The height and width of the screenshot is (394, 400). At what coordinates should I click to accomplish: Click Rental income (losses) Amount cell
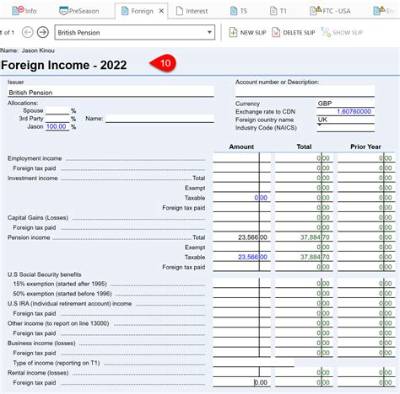(x=242, y=372)
